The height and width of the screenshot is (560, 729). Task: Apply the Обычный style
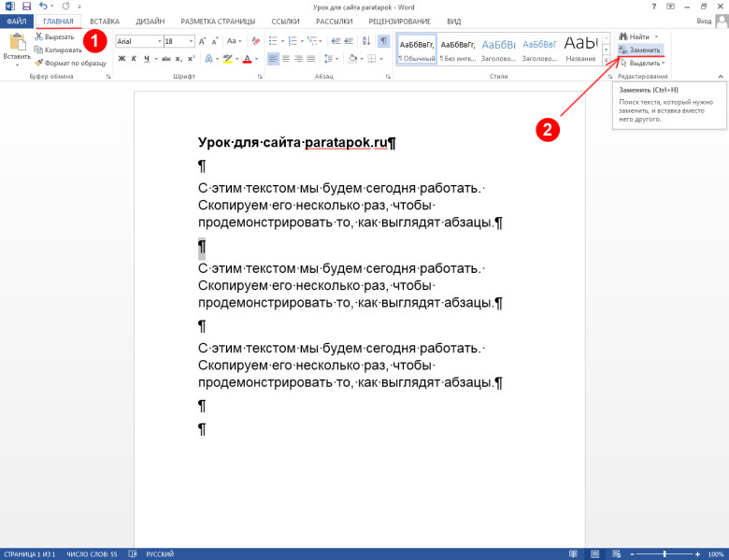click(x=417, y=49)
